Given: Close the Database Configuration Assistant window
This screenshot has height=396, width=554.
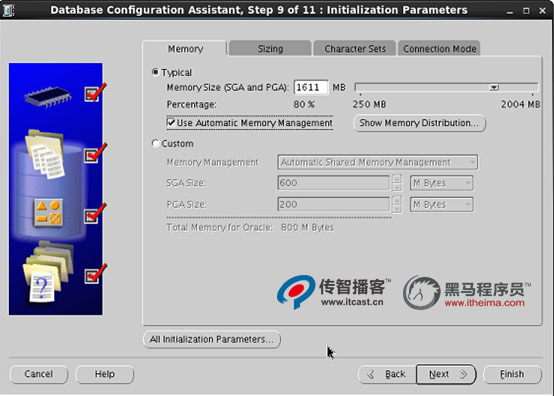Looking at the screenshot, I should [x=543, y=11].
